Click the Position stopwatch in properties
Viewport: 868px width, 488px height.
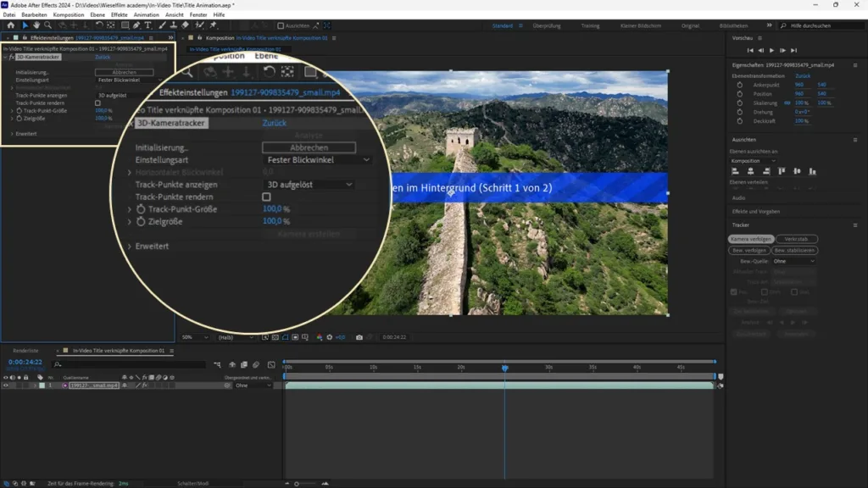pyautogui.click(x=739, y=94)
